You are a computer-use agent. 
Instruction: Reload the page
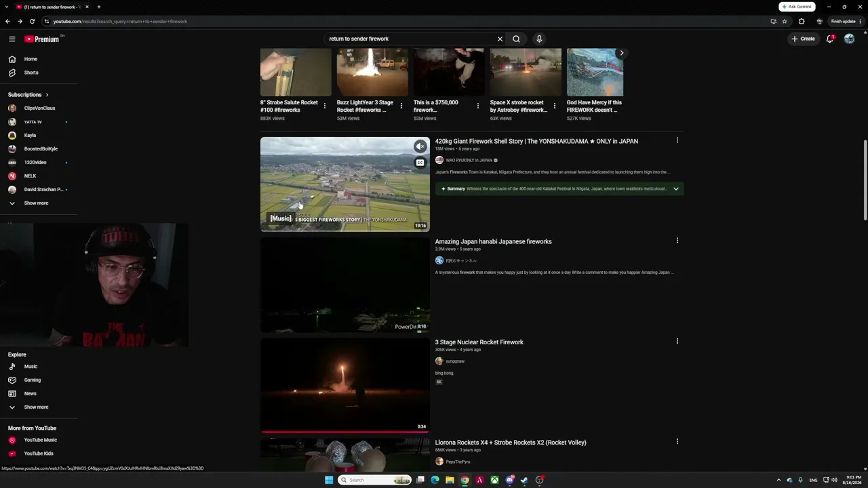click(32, 21)
